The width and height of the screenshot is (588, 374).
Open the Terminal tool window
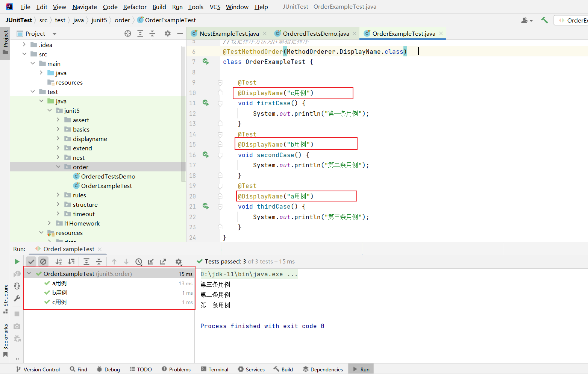click(x=214, y=369)
